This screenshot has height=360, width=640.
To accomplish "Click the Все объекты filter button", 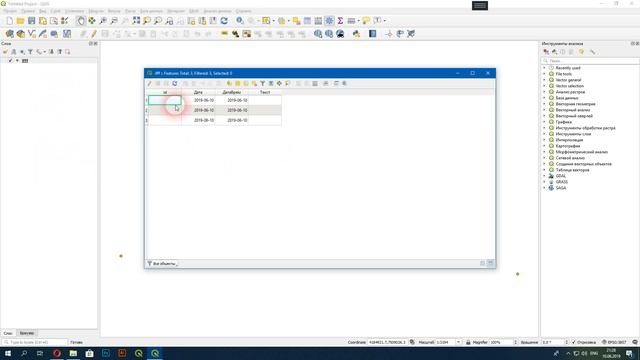I will tap(162, 264).
